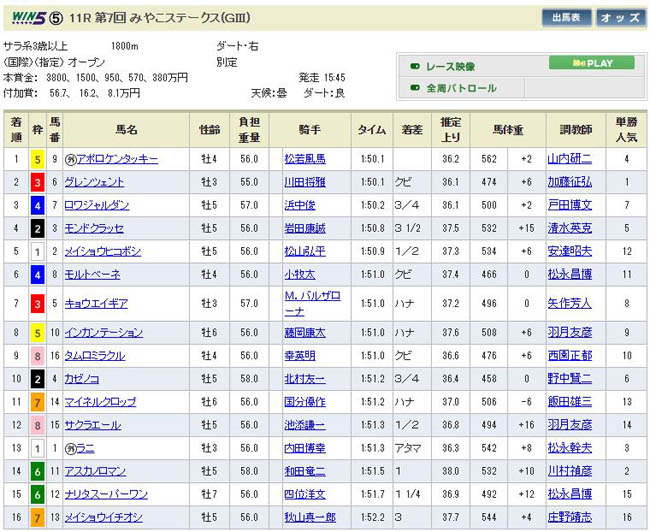
Task: Open the 出馬表 tab
Action: coord(566,17)
